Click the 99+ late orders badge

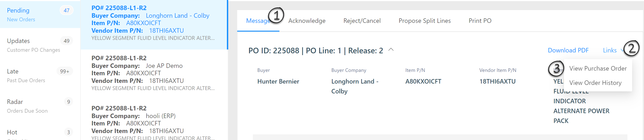[x=65, y=71]
